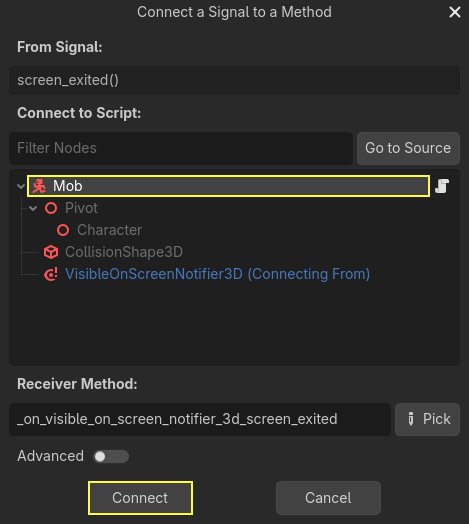Select the CollisionShape3D node

[x=124, y=252]
